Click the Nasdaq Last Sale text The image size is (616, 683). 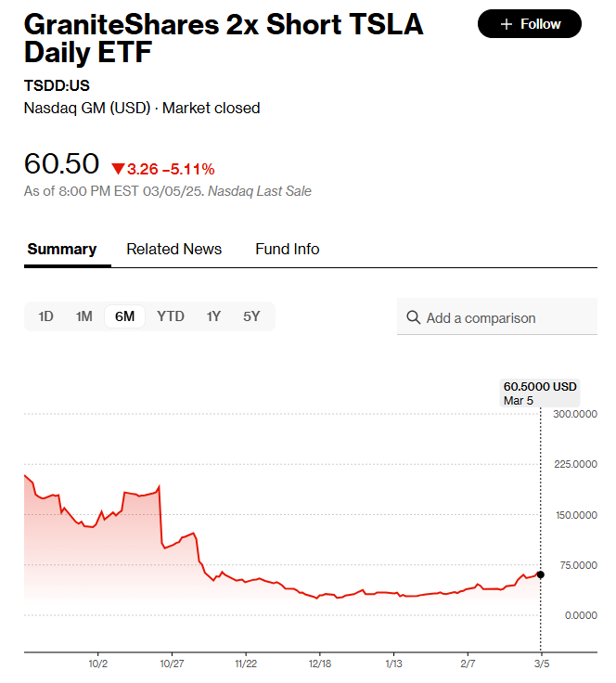(x=260, y=191)
